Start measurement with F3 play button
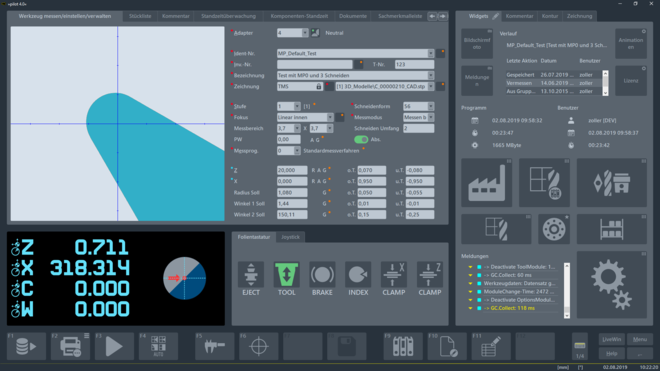 (114, 346)
